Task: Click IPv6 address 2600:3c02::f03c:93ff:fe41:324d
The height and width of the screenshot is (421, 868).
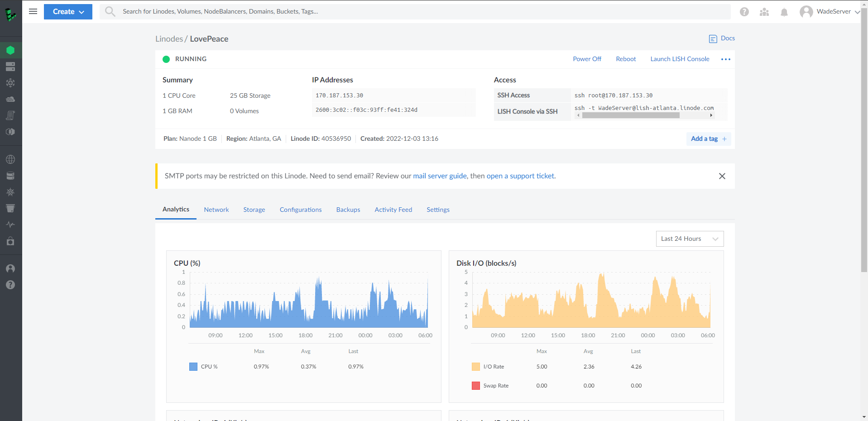Action: (x=366, y=110)
